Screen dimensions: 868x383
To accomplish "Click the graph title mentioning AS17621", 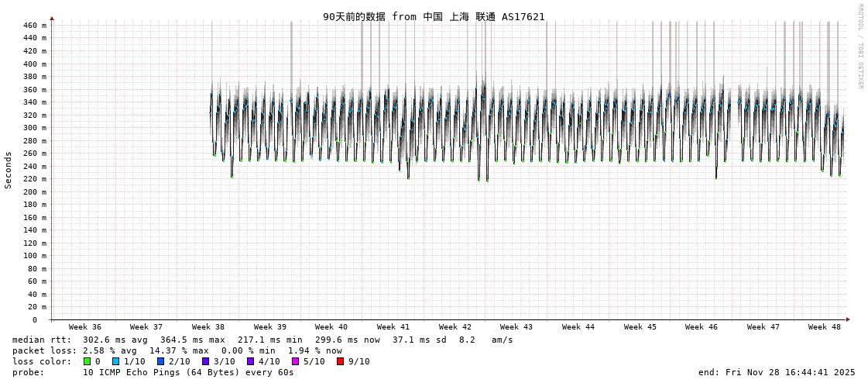I will 434,16.
